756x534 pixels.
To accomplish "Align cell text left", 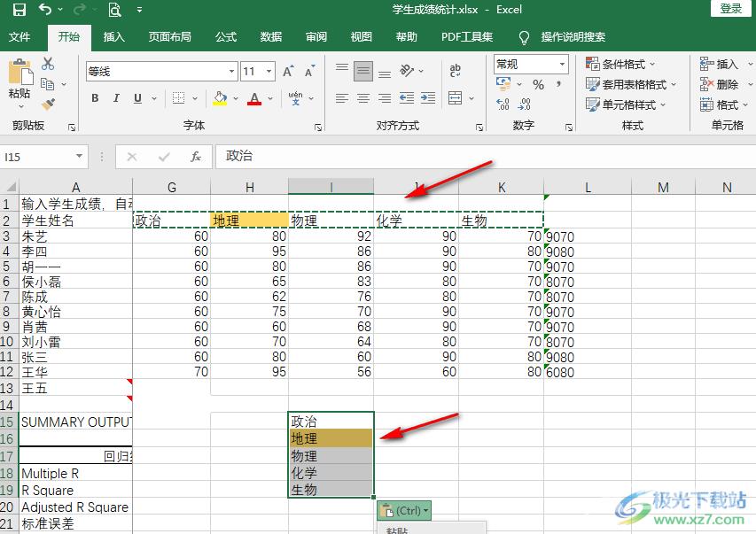I will 342,98.
